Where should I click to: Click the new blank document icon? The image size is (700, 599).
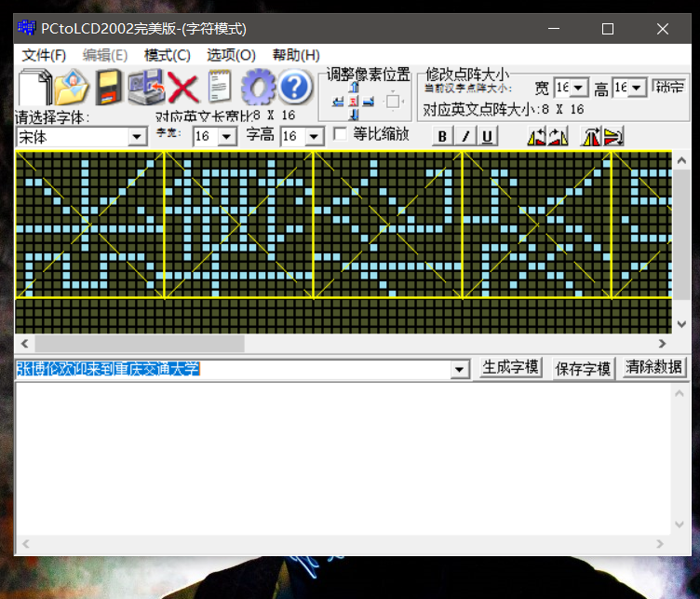(x=34, y=87)
